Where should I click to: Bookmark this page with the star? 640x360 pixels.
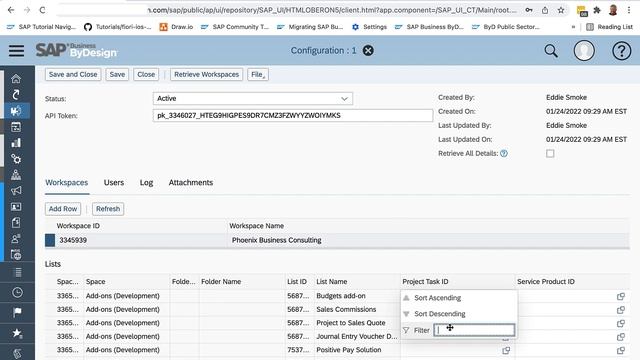pos(561,10)
